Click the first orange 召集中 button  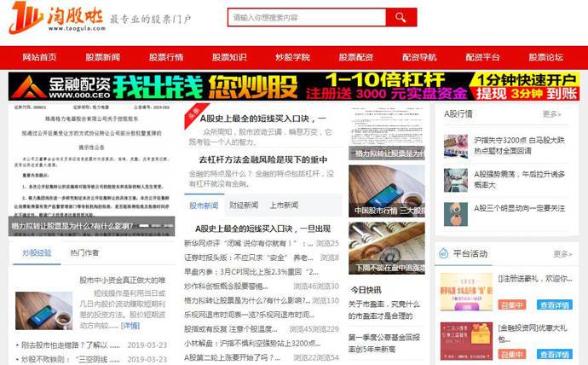click(511, 304)
